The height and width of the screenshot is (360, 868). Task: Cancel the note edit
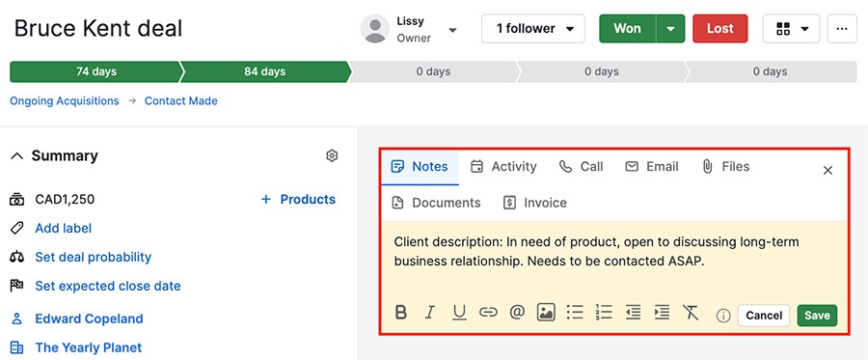[764, 316]
